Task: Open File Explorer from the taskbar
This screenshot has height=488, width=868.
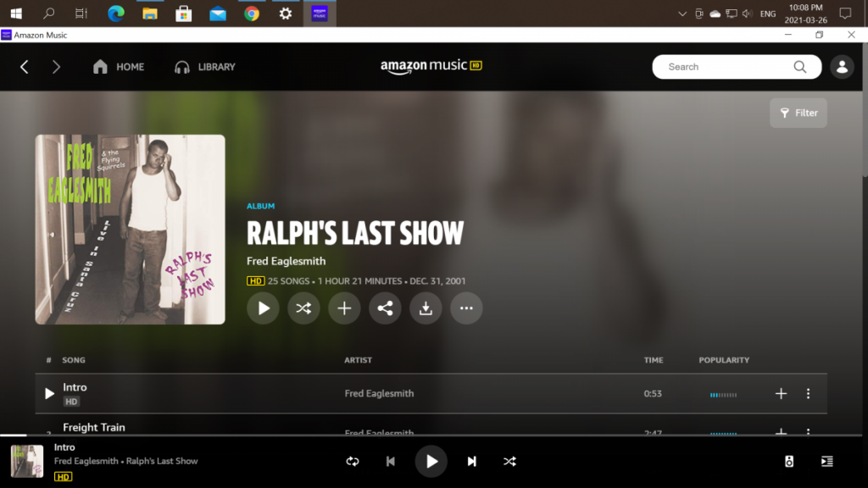Action: (150, 14)
